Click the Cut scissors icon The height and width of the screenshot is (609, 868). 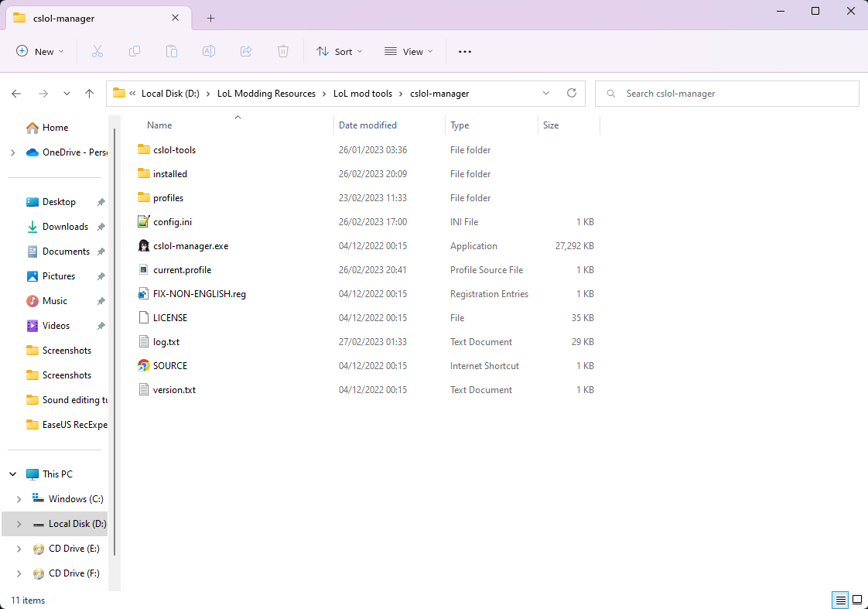[97, 52]
